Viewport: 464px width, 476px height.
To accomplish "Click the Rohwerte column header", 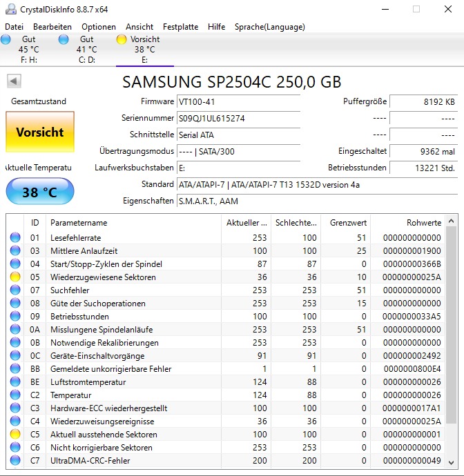I will pos(408,223).
